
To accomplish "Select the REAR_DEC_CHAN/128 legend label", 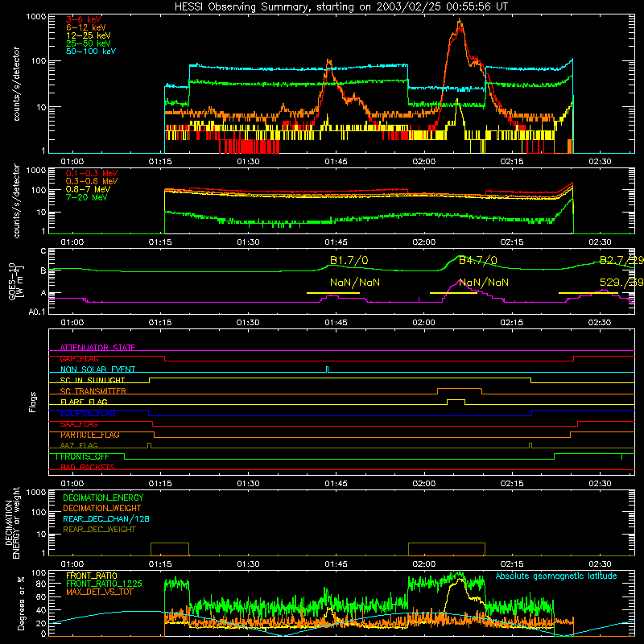I will coord(106,518).
